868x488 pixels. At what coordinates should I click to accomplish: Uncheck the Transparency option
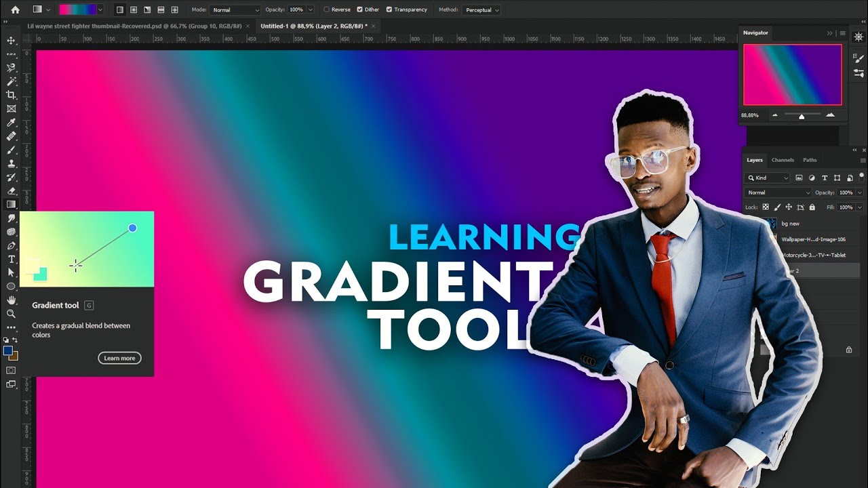click(x=389, y=10)
